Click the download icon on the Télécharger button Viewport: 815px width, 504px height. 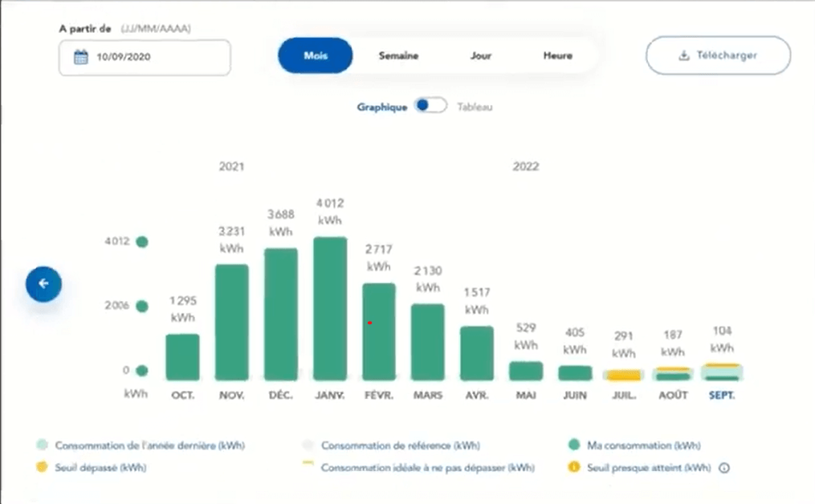tap(683, 55)
